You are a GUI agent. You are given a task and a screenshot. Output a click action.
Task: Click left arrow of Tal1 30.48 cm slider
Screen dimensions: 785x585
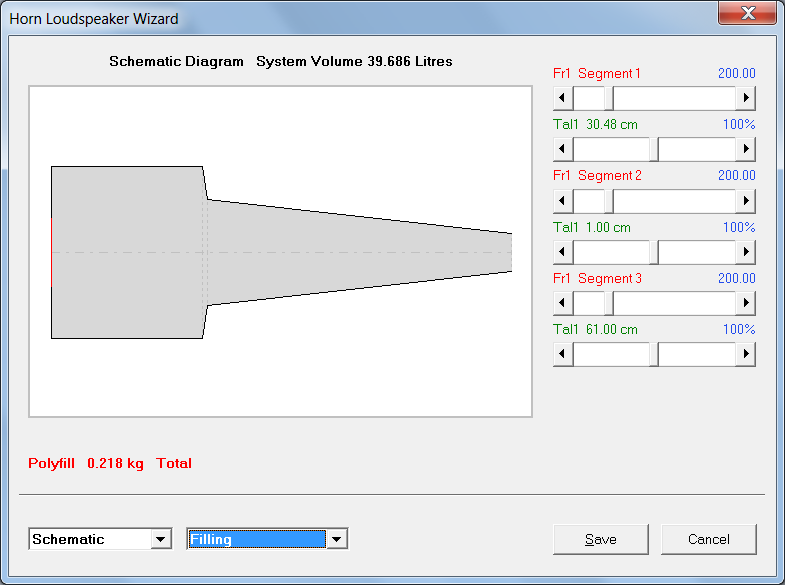point(563,149)
